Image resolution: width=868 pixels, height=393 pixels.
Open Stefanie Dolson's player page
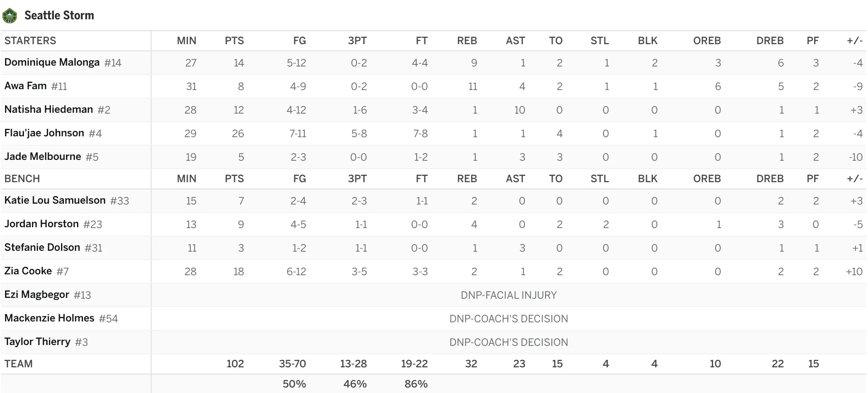click(42, 247)
